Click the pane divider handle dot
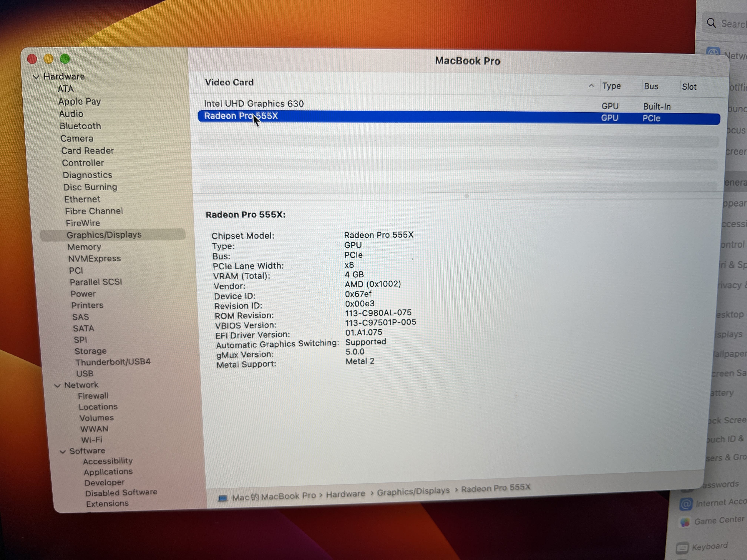The height and width of the screenshot is (560, 747). point(467,196)
